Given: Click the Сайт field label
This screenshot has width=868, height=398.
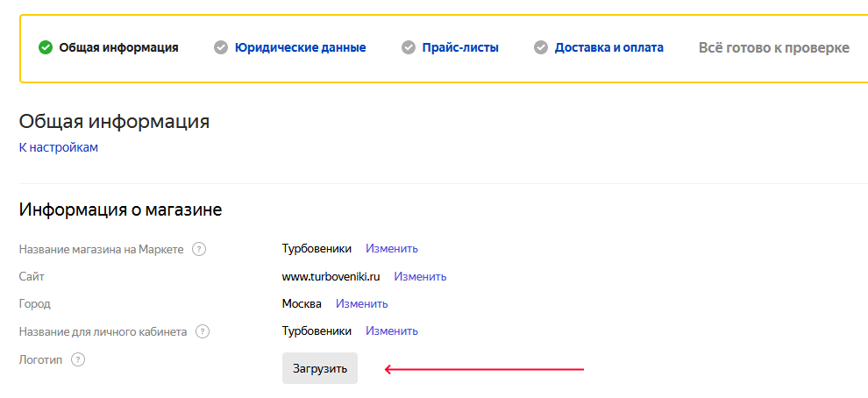Looking at the screenshot, I should click(32, 277).
